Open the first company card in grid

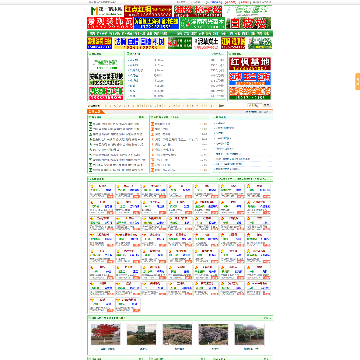pos(102,191)
